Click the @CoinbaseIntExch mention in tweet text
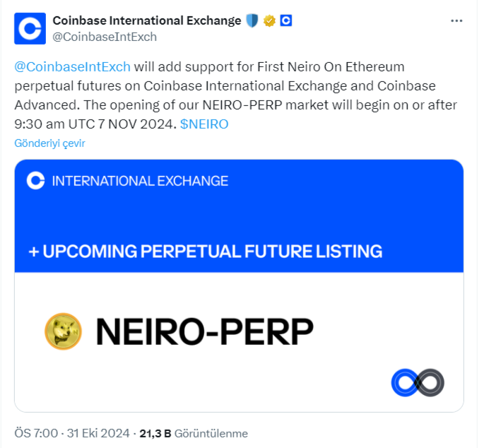Image resolution: width=484 pixels, height=448 pixels. 72,67
